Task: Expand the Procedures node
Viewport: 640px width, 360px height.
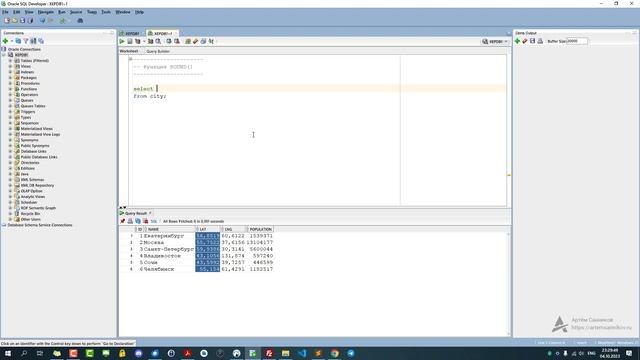Action: tap(10, 83)
